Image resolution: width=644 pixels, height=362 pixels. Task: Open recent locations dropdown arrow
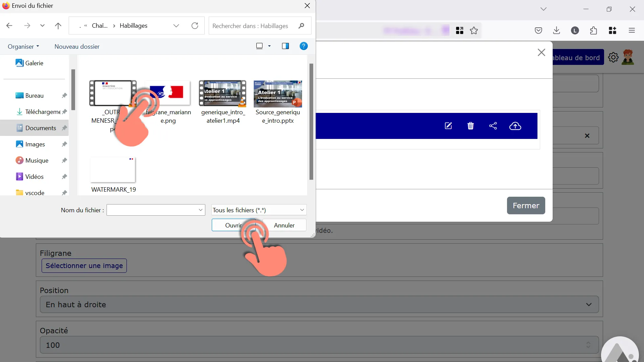pyautogui.click(x=42, y=26)
